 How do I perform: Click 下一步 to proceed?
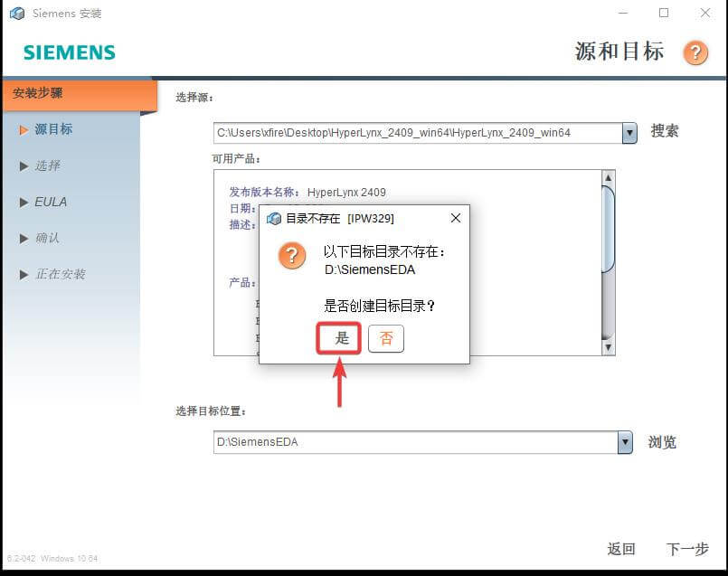[687, 549]
